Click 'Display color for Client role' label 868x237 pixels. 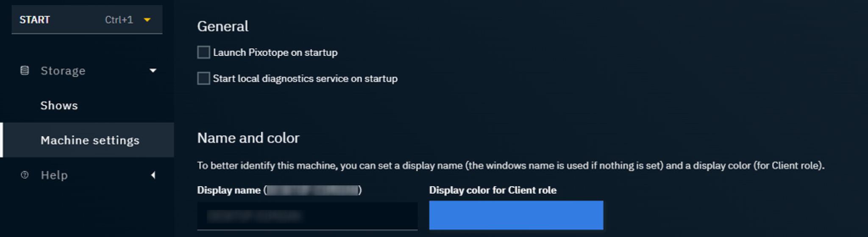point(492,190)
